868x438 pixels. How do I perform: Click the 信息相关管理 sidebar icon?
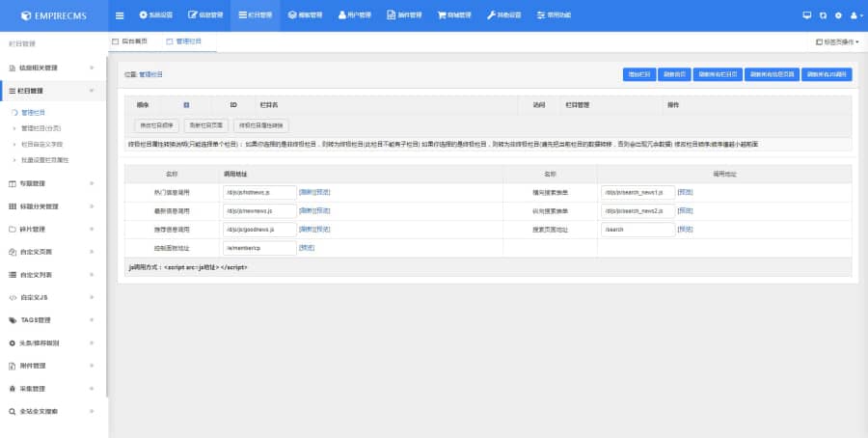[x=13, y=68]
